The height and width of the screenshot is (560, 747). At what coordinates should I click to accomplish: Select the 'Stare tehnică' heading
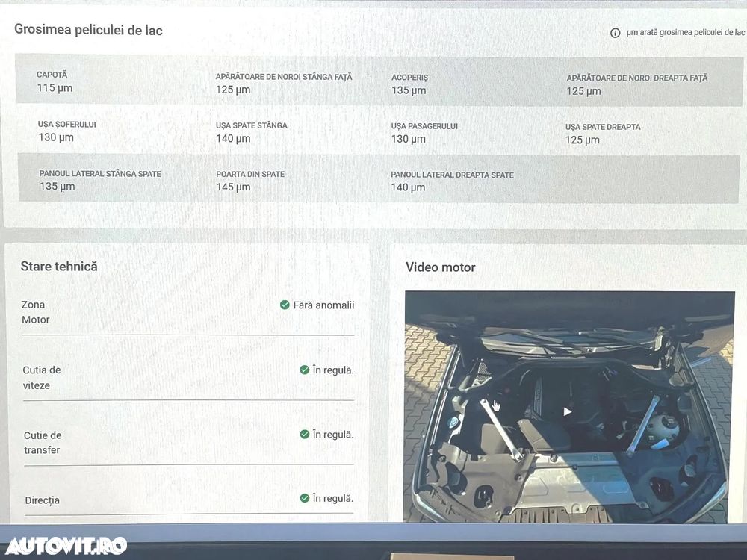59,267
